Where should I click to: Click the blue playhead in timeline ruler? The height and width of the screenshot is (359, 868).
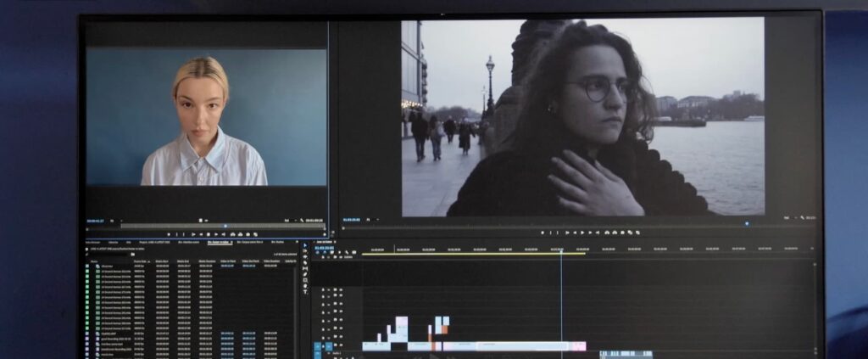560,251
